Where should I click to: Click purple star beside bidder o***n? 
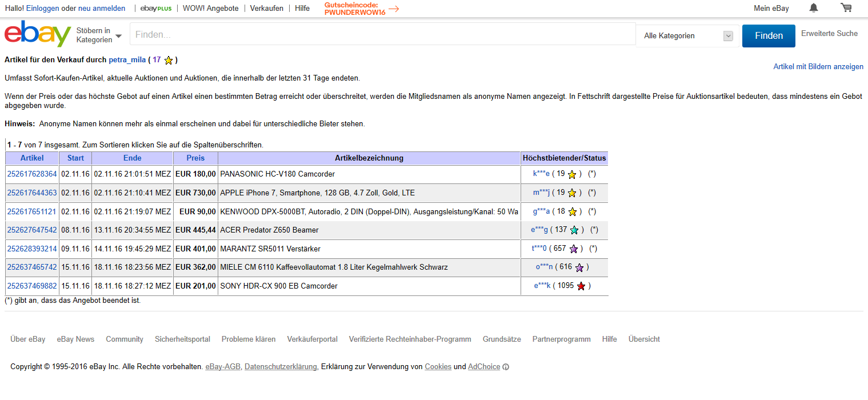[579, 267]
